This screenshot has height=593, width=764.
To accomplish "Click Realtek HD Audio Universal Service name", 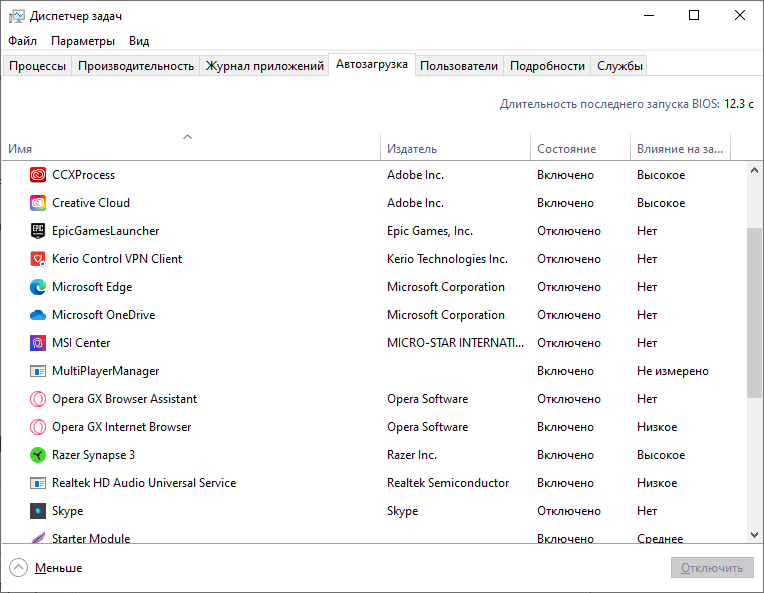I will coord(144,483).
